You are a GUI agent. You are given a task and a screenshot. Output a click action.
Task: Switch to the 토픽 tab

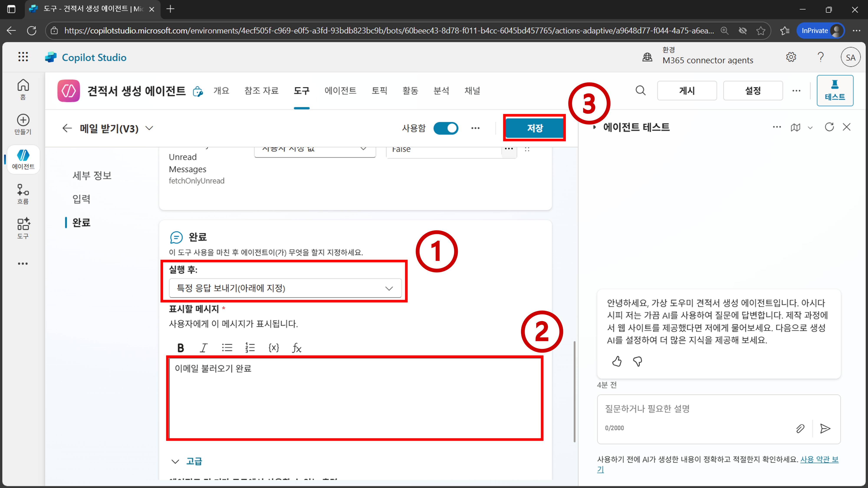pos(379,91)
